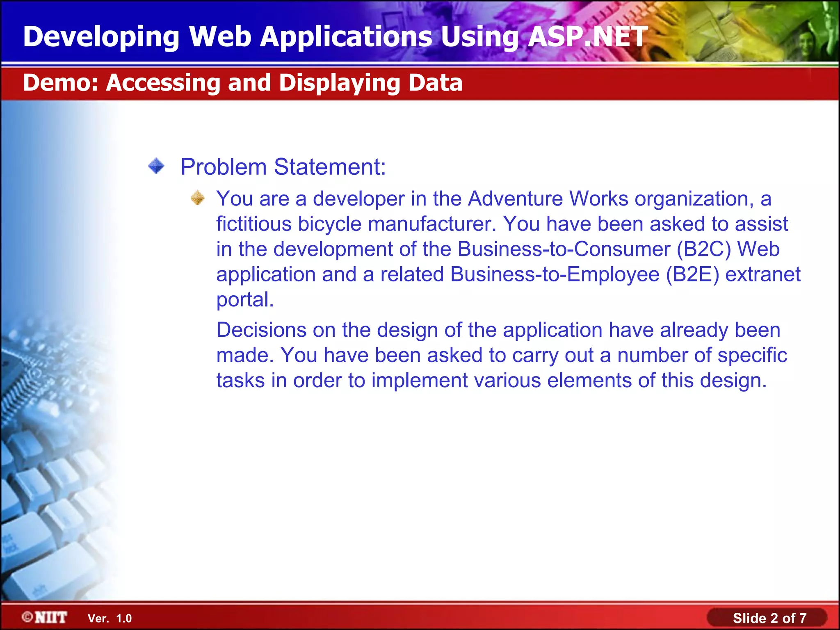Click the 'Slide 2 of 7' indicator
This screenshot has height=630, width=840.
tap(769, 618)
